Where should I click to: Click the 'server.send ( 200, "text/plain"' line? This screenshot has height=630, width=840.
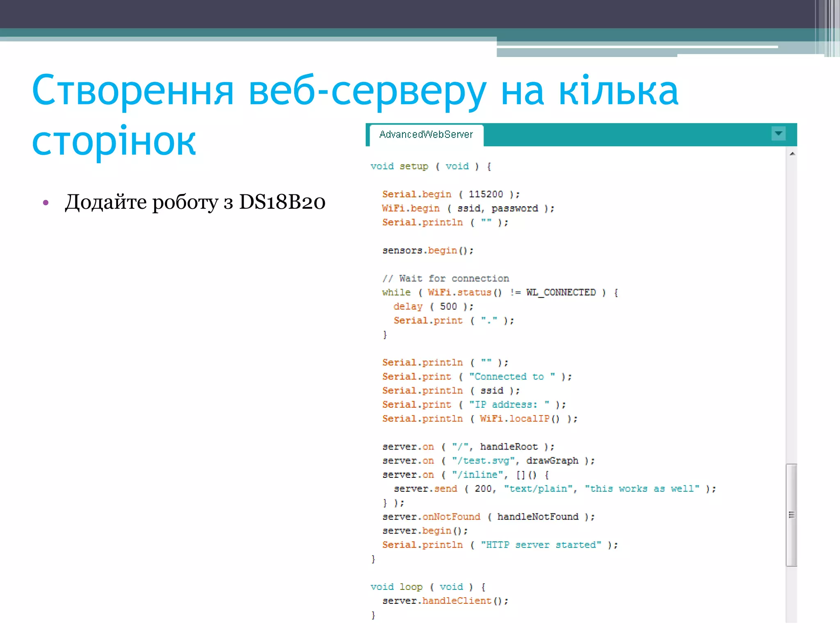click(555, 488)
